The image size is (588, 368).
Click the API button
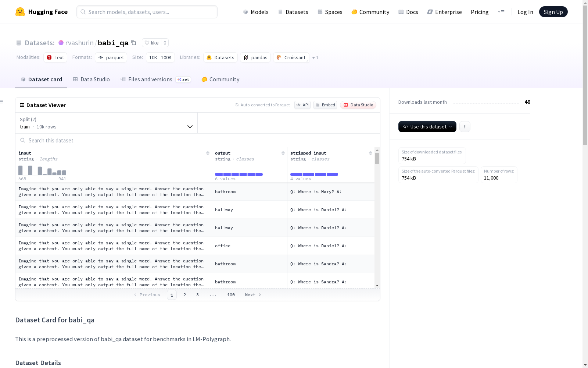coord(302,105)
